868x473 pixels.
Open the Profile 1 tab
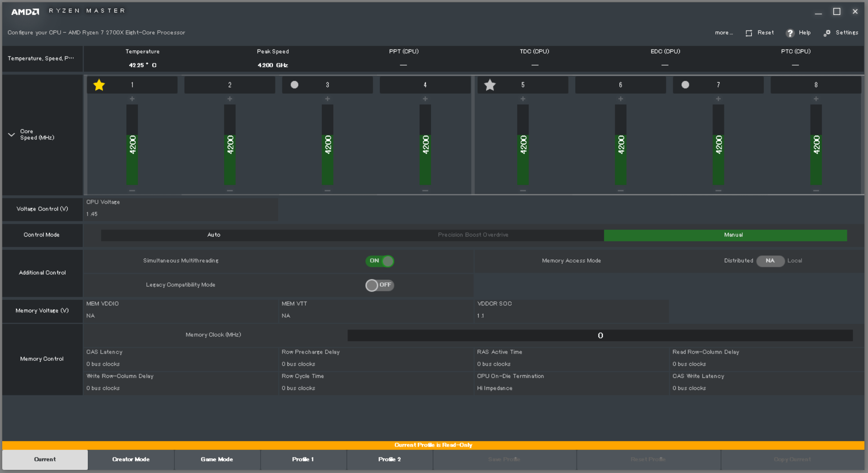pos(303,460)
